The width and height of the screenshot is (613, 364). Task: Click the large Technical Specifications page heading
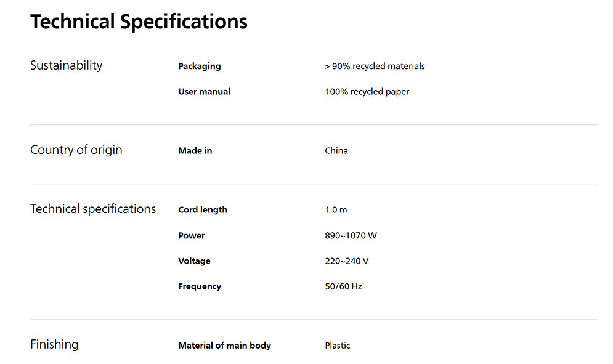(139, 22)
